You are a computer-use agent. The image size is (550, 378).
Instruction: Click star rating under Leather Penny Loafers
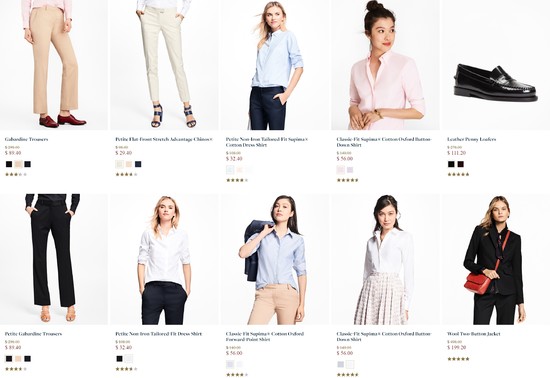[x=458, y=174]
